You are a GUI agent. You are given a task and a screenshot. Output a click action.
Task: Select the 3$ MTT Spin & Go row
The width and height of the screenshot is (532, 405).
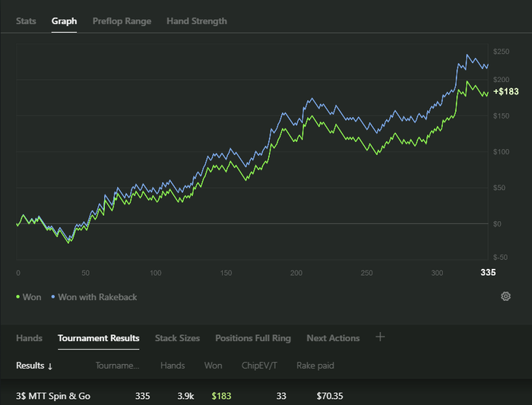point(53,396)
